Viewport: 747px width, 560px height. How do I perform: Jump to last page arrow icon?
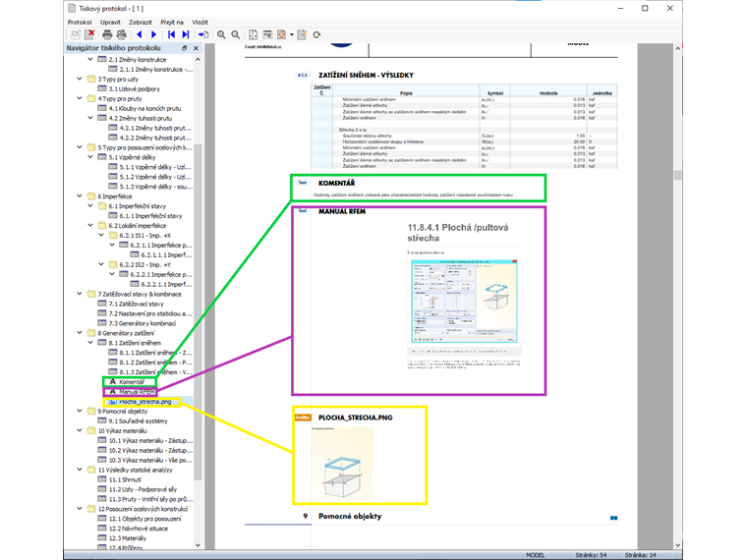(x=186, y=34)
